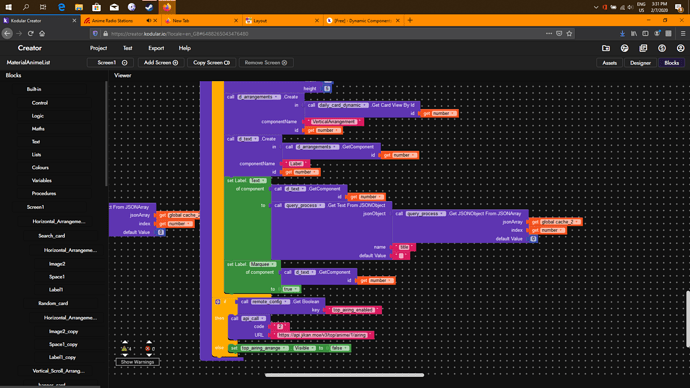The image size is (690, 388).
Task: Click the tracking protection shield icon
Action: coord(95,33)
